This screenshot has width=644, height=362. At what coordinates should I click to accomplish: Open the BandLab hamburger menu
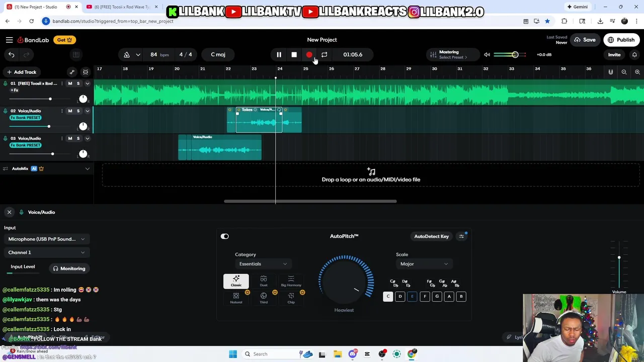tap(9, 40)
